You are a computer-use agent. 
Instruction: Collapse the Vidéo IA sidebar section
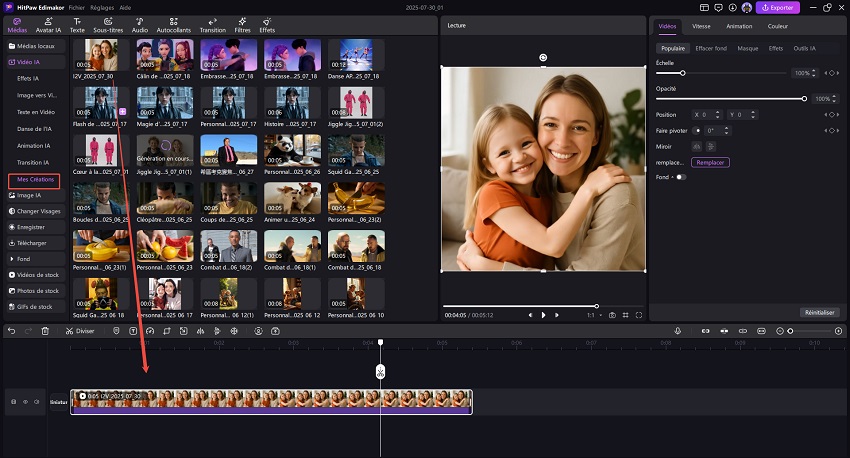(30, 62)
